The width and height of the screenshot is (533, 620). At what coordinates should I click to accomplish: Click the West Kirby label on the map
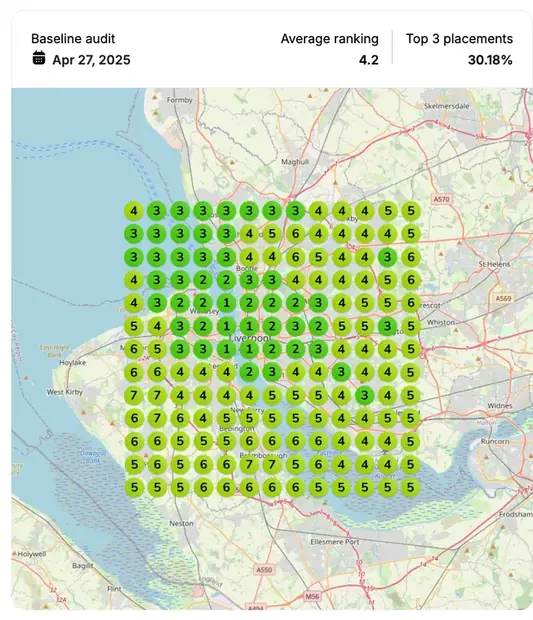click(64, 392)
